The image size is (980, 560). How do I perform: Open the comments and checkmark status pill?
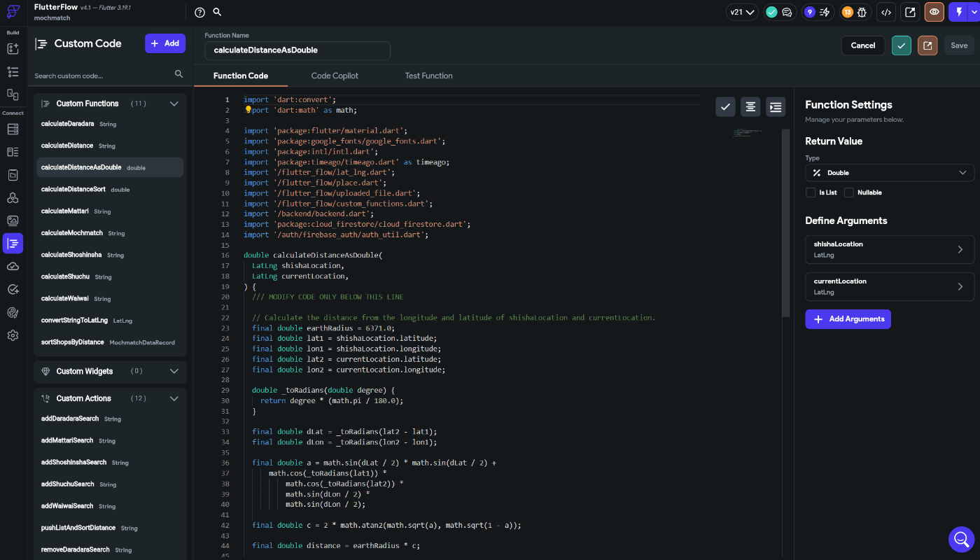779,12
